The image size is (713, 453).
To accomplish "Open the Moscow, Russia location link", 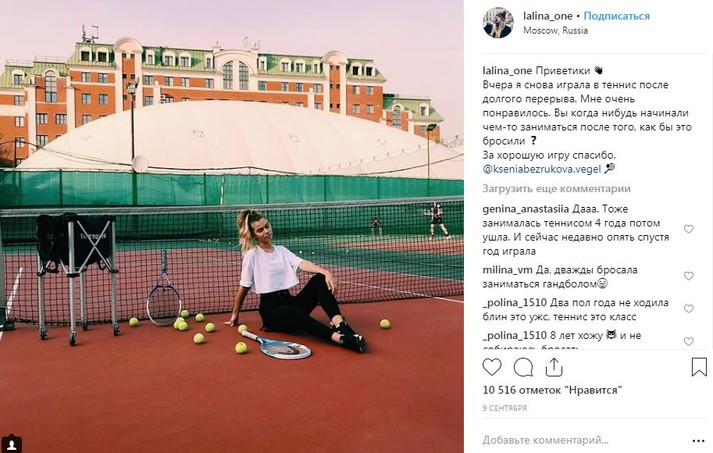I will pos(555,30).
